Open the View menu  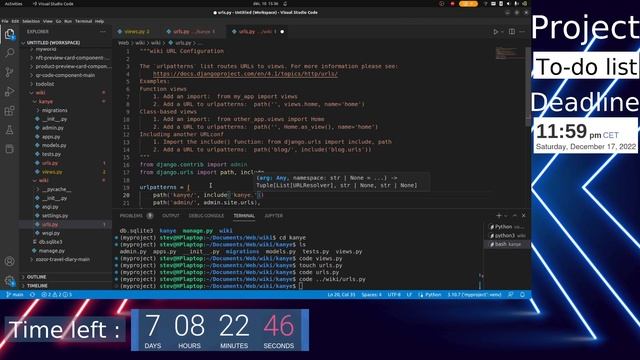pyautogui.click(x=48, y=21)
